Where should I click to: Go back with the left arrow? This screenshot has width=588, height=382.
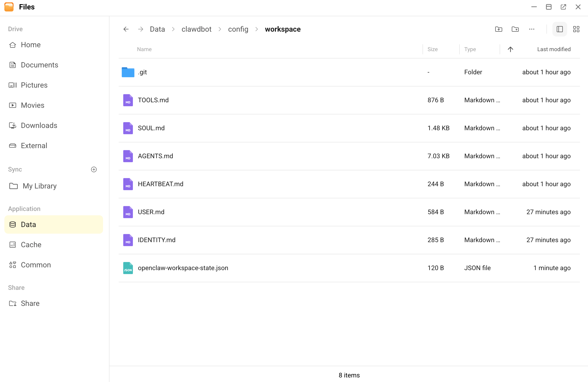[x=126, y=29]
